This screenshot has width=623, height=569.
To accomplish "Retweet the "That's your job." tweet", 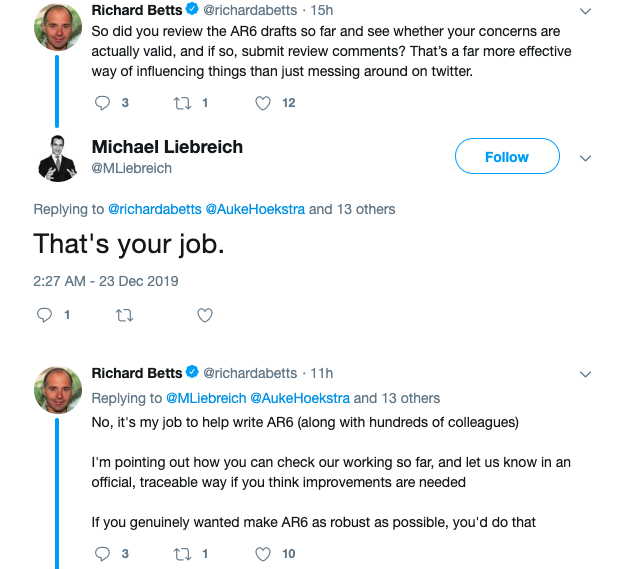I will point(124,316).
